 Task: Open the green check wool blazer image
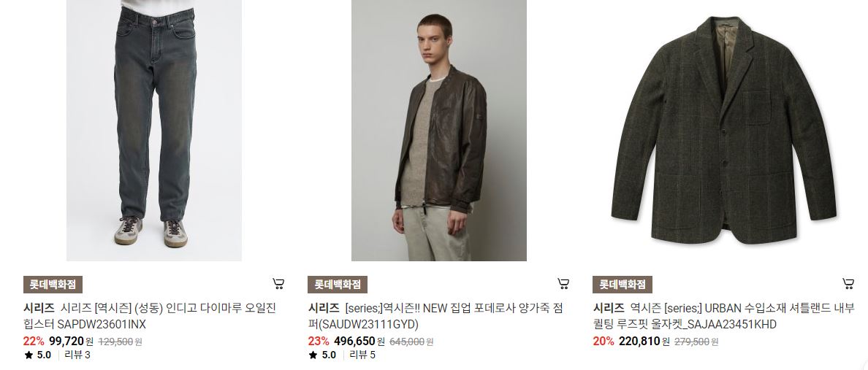pyautogui.click(x=723, y=131)
